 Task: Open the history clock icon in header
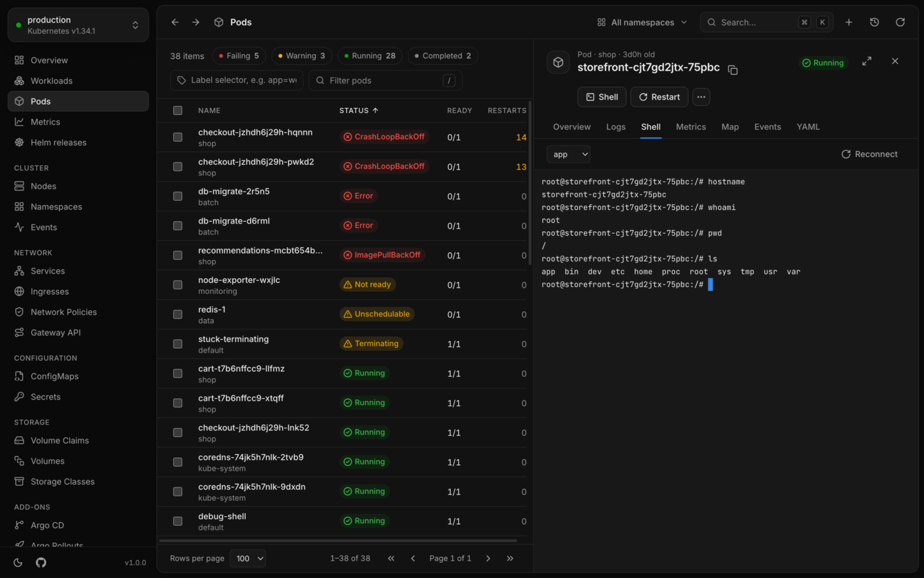coord(875,22)
